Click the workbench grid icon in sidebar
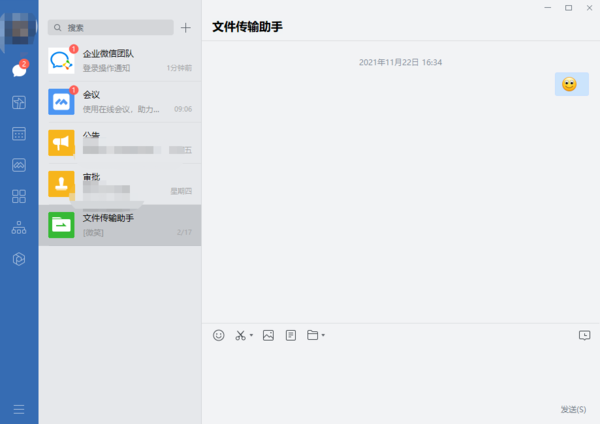This screenshot has width=600, height=424. [19, 196]
